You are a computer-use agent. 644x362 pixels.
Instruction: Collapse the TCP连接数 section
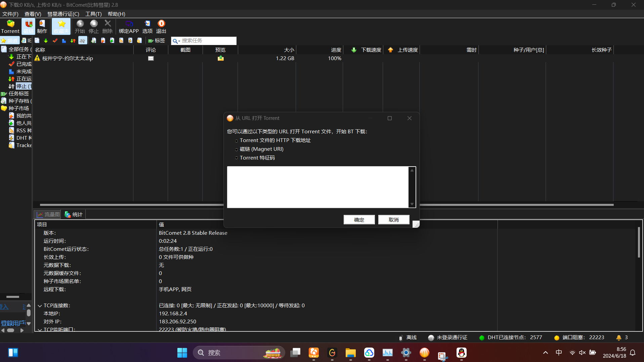pyautogui.click(x=40, y=306)
